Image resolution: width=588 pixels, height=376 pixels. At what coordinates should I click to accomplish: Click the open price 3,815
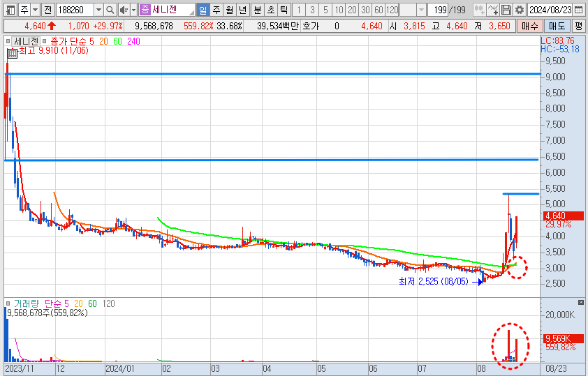pyautogui.click(x=414, y=26)
